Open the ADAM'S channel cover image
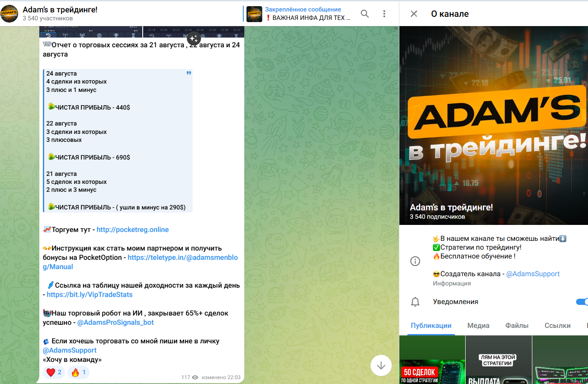The image size is (588, 384). pos(493,125)
